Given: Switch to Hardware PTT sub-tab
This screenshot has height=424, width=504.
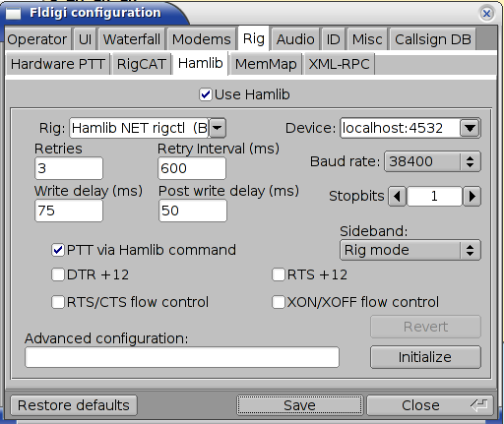Looking at the screenshot, I should (x=58, y=64).
